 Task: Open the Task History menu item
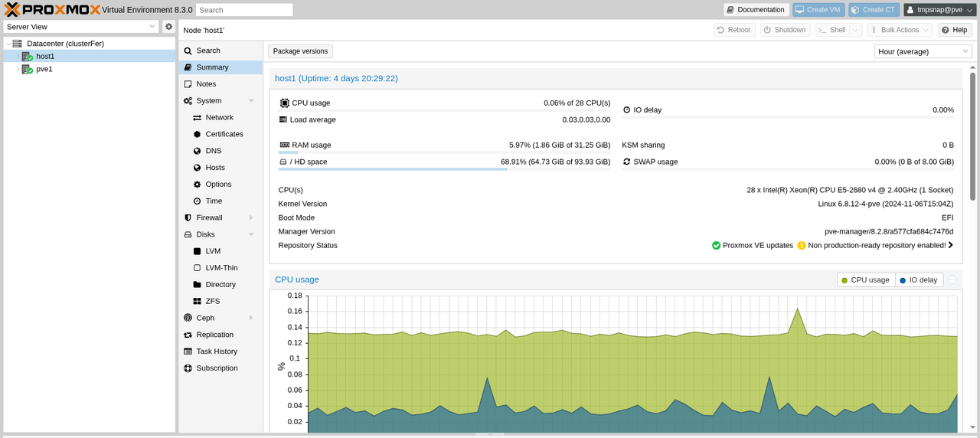coord(220,351)
